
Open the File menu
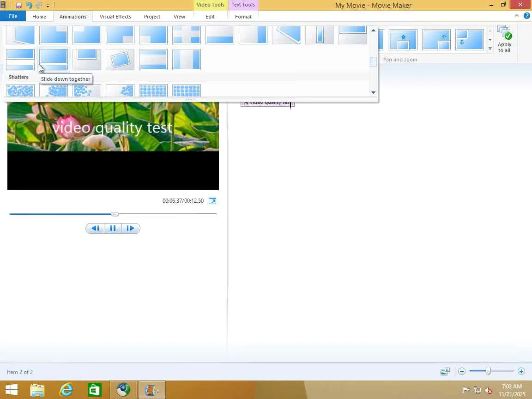[x=13, y=16]
